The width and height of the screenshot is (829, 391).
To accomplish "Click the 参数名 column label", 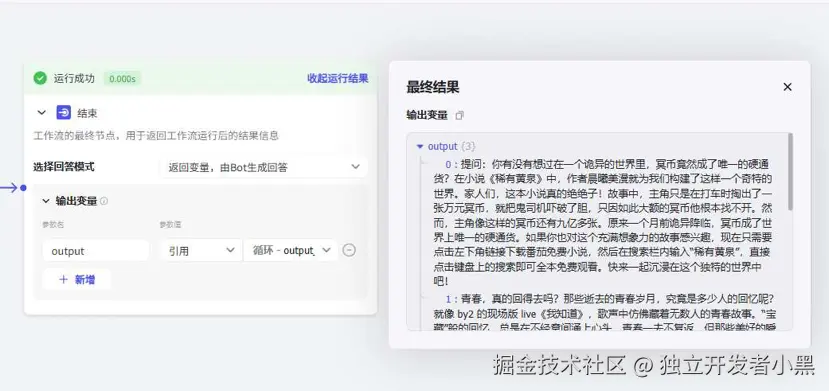I will point(53,225).
